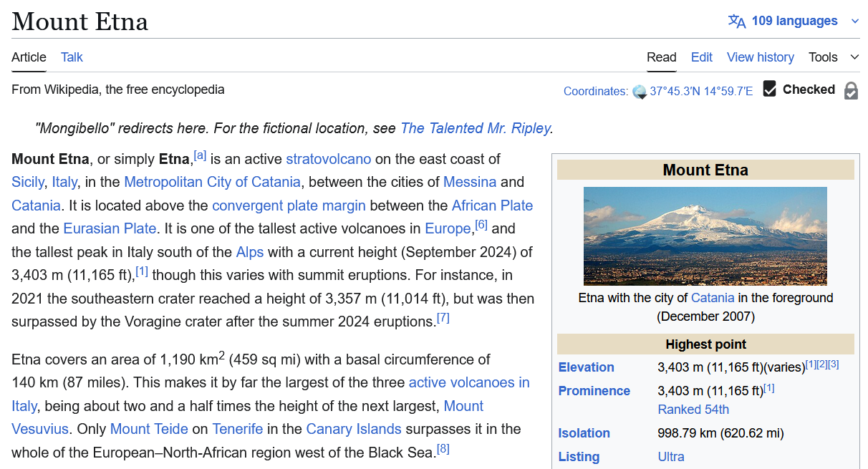Follow The Talented Mr. Ripley link
Screen dimensions: 868x469
tap(476, 128)
